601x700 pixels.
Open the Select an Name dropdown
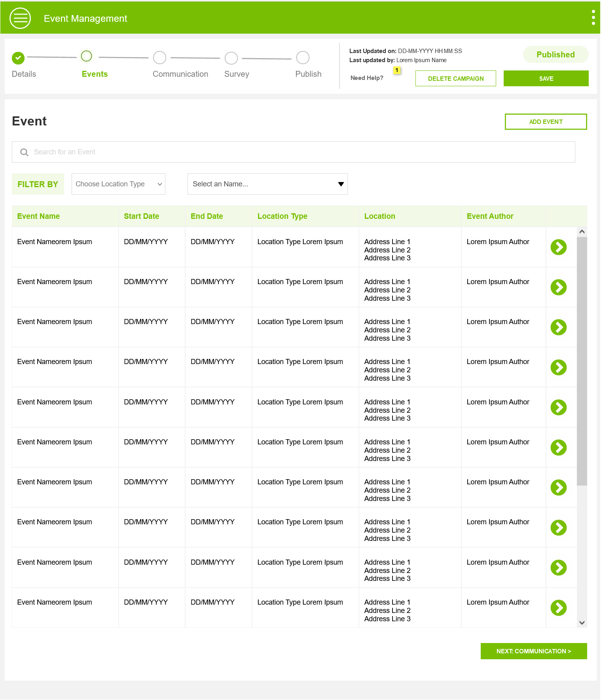pos(267,184)
